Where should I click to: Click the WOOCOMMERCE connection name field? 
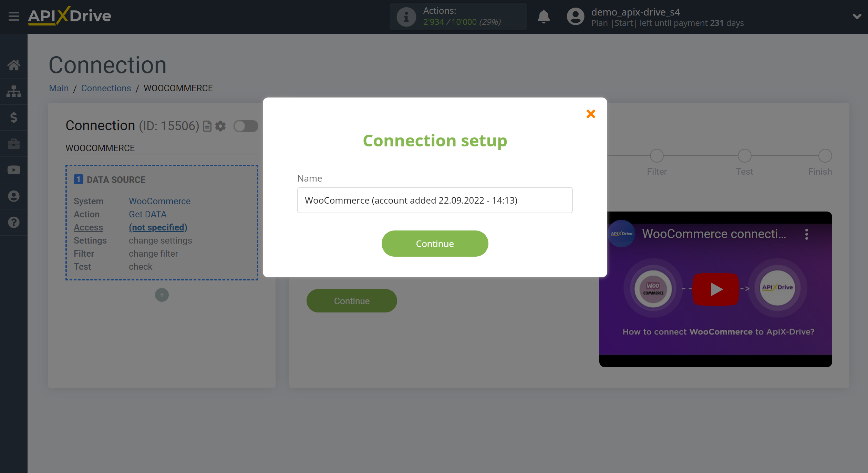click(x=162, y=148)
